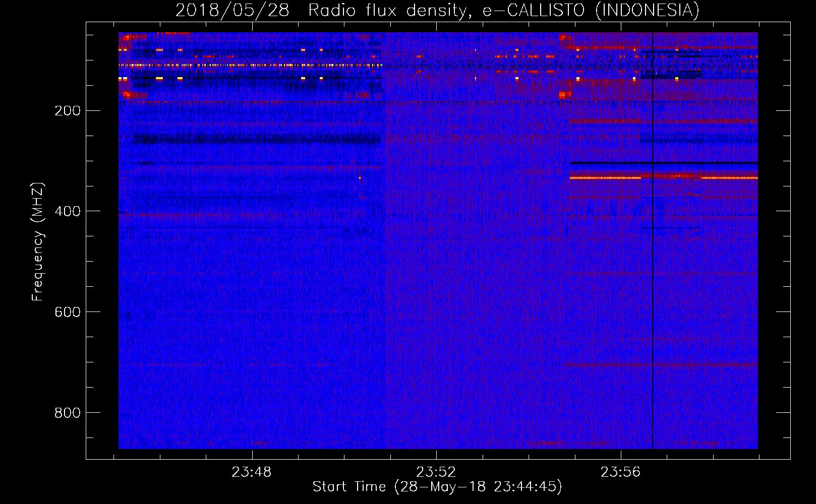Click the 23:52 time tick label
Screen dimensions: 816x504
coord(436,472)
